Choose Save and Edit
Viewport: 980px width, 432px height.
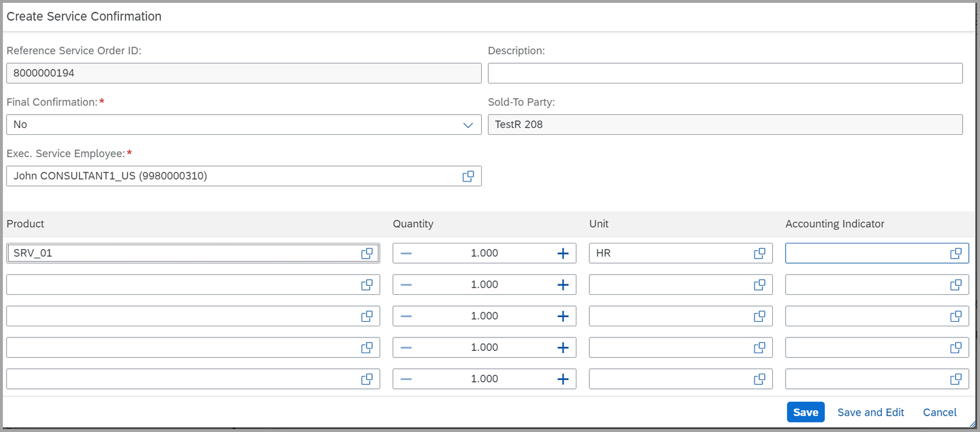pyautogui.click(x=870, y=412)
